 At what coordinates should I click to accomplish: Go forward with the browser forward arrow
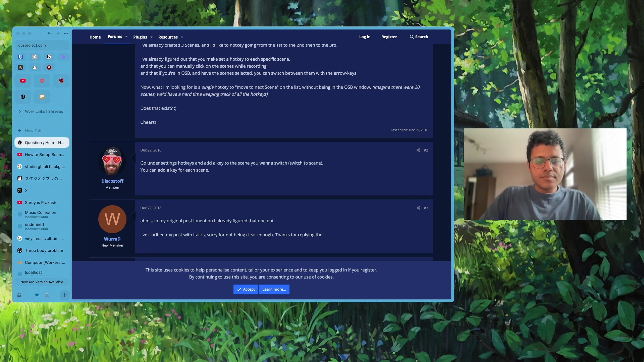pyautogui.click(x=58, y=33)
